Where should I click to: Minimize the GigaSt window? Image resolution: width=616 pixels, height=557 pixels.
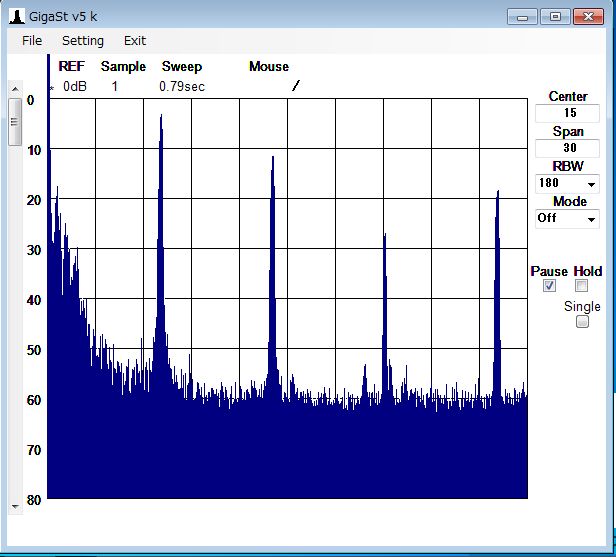[522, 17]
